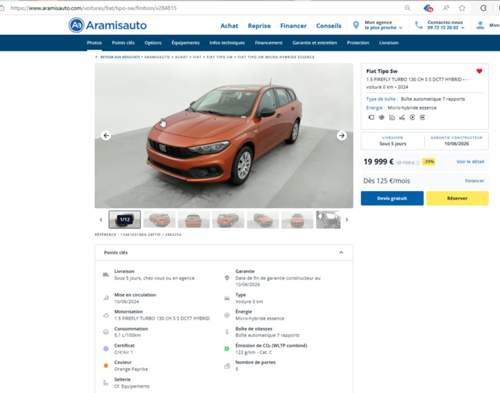Click the browser favorites star icon
The height and width of the screenshot is (393, 500).
pyautogui.click(x=462, y=8)
